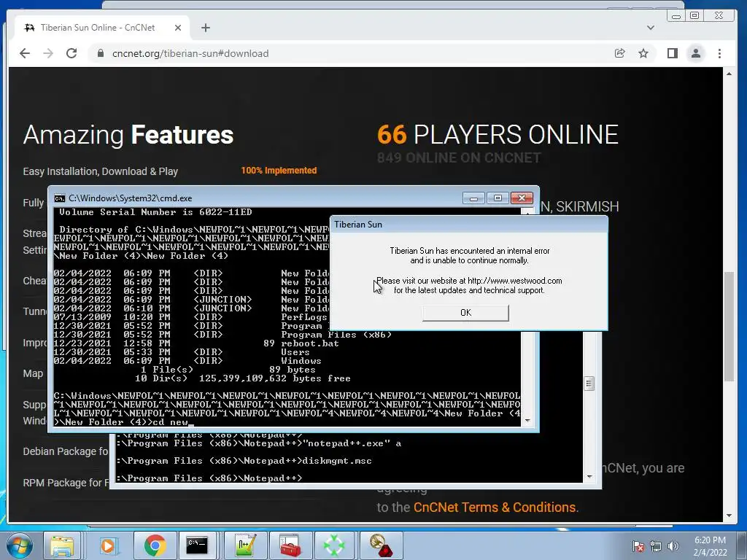Click '100% Implemented' label
The image size is (747, 560).
[279, 171]
